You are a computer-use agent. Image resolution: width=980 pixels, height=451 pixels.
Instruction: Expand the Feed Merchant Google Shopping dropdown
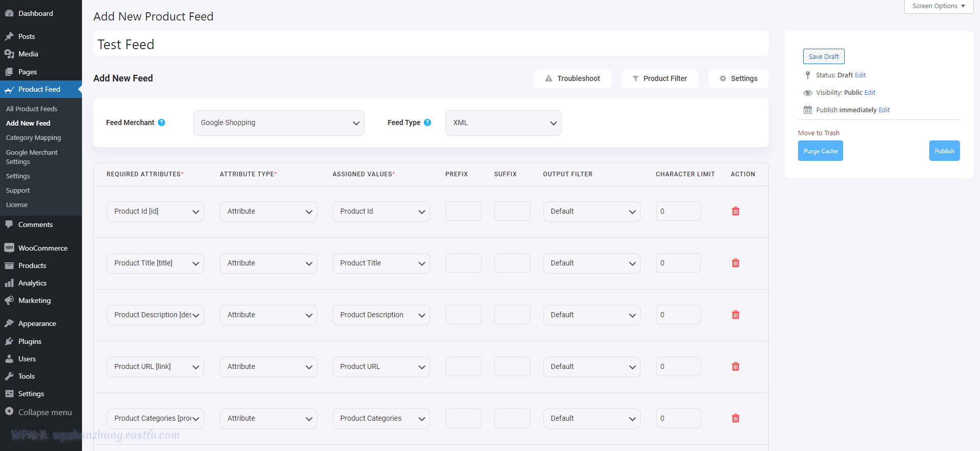click(278, 123)
